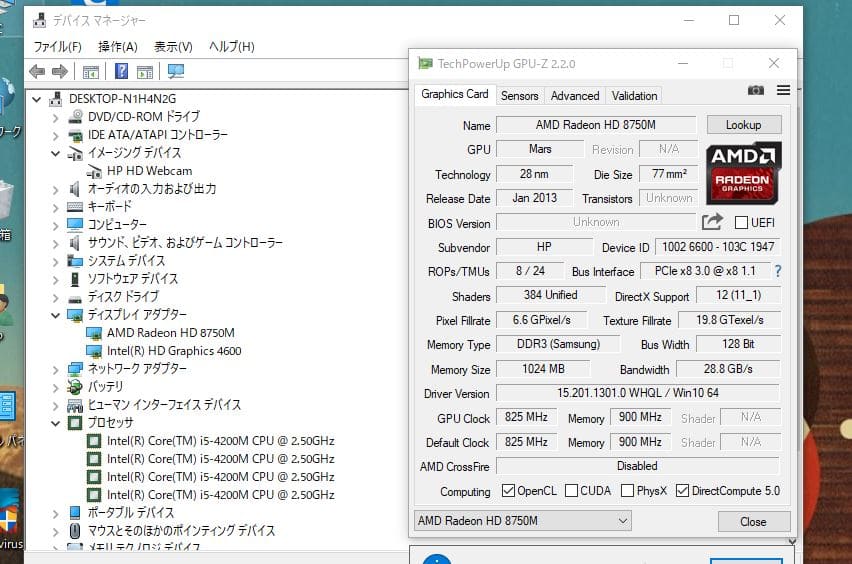Click the GPU-Z title bar icon

(x=425, y=64)
